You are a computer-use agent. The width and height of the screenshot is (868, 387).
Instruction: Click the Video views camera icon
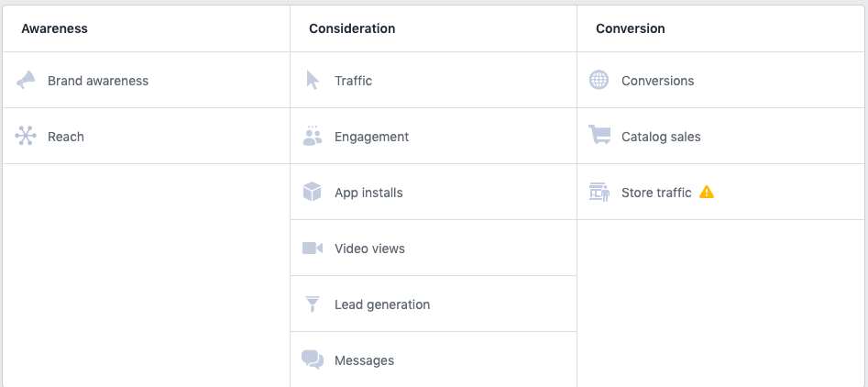click(313, 248)
